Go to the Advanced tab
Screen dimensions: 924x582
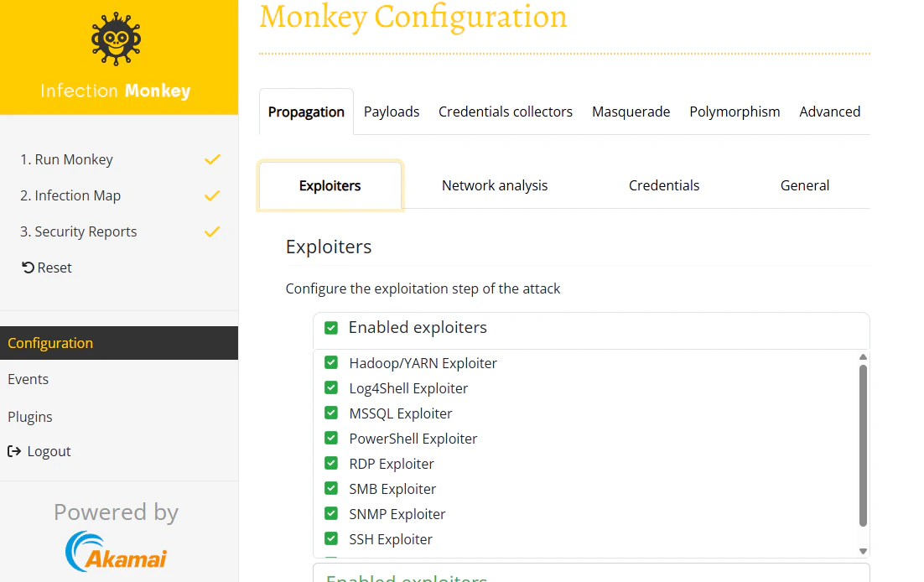pos(829,112)
